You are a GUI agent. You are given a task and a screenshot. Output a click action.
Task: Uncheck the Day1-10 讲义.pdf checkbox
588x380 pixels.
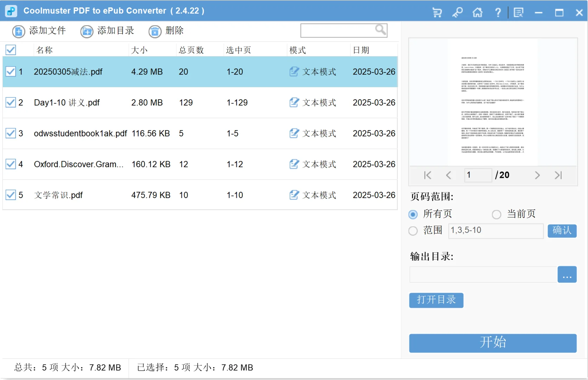coord(11,102)
